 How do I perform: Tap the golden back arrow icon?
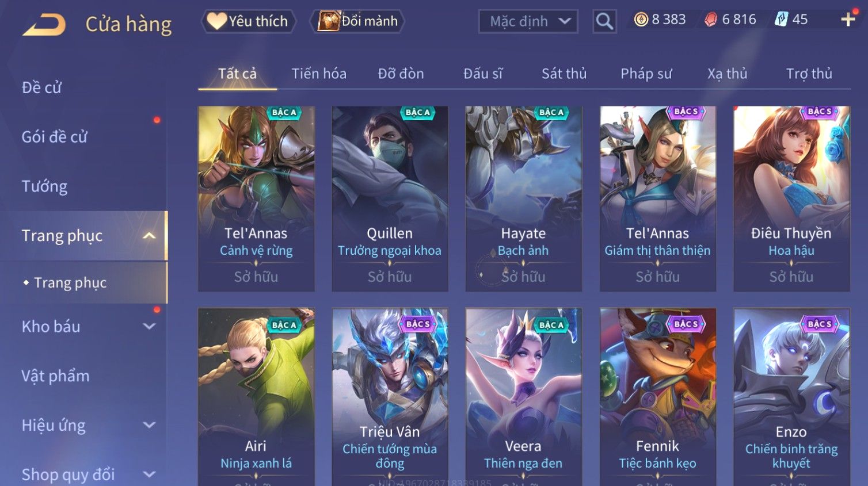(44, 24)
